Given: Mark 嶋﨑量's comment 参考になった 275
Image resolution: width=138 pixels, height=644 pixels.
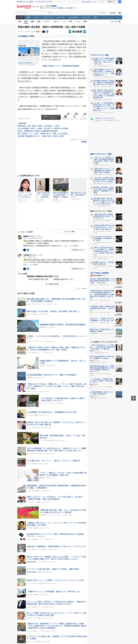Looking at the screenshot, I should 78,250.
